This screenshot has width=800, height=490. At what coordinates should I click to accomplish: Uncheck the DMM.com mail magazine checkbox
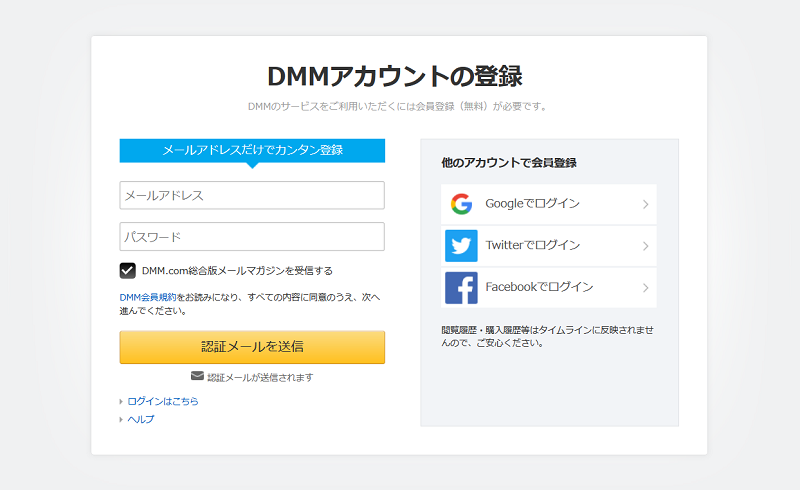(128, 271)
